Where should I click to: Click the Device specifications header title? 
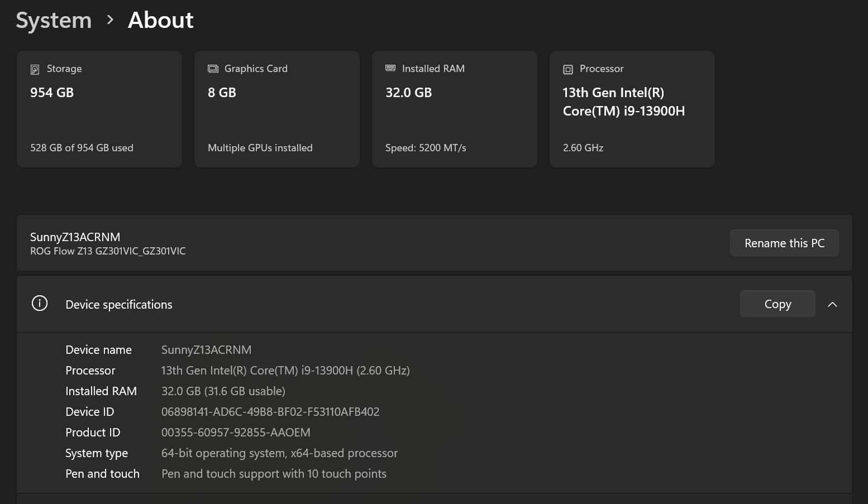point(119,305)
